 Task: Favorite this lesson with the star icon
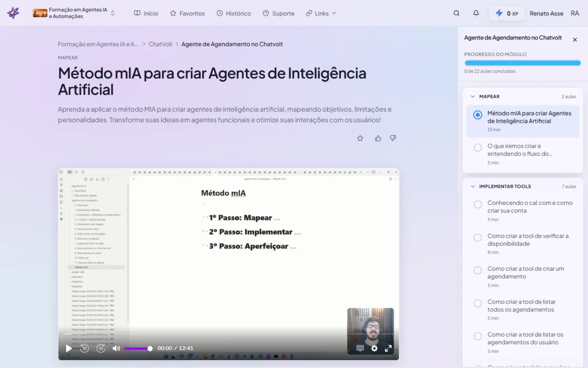coord(360,138)
